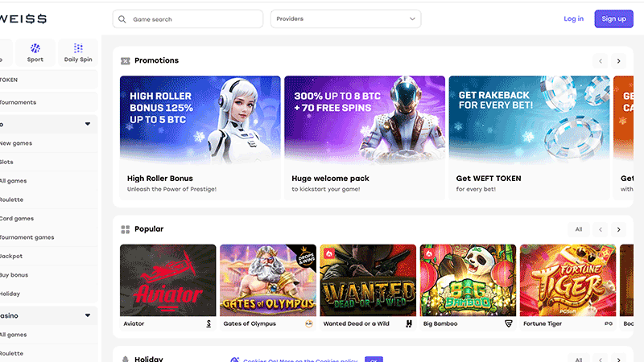Screen dimensions: 644x362
Task: Open the Cookies policy link
Action: click(x=300, y=360)
